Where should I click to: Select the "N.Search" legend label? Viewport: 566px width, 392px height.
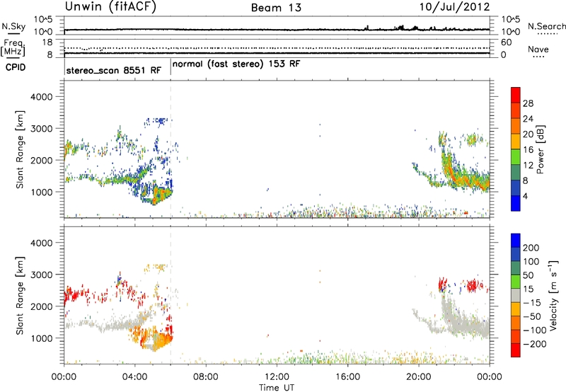546,26
